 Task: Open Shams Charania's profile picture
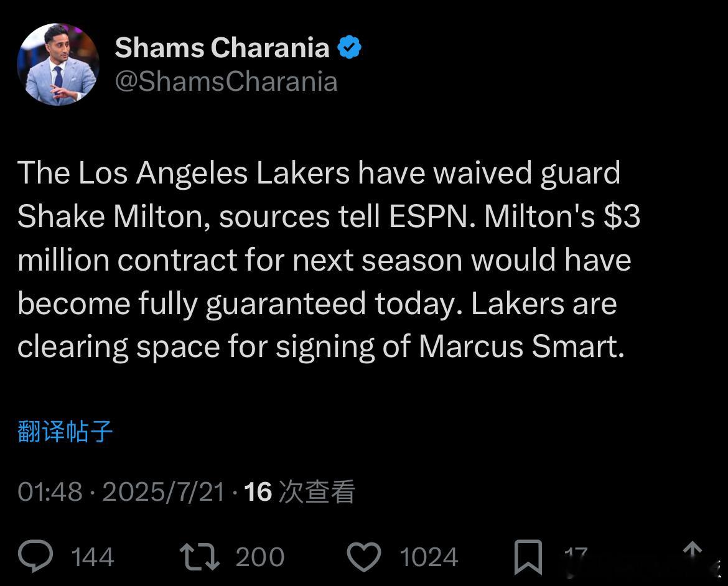[x=58, y=64]
